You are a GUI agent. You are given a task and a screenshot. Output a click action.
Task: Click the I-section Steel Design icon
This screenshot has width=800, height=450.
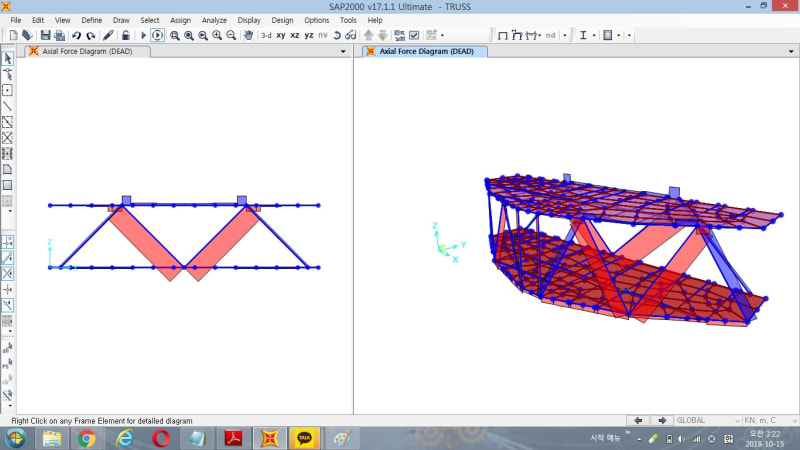click(583, 35)
